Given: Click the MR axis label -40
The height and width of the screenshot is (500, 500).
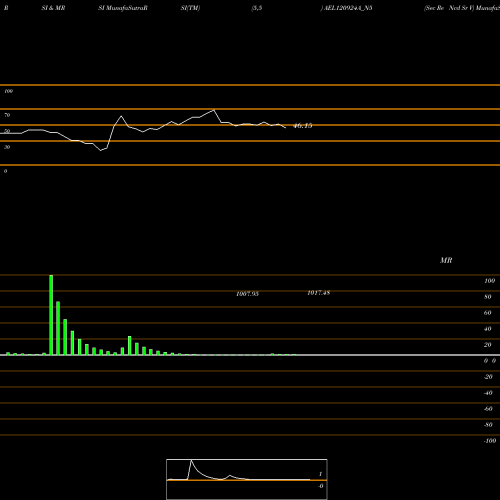Looking at the screenshot, I should pos(488,393).
